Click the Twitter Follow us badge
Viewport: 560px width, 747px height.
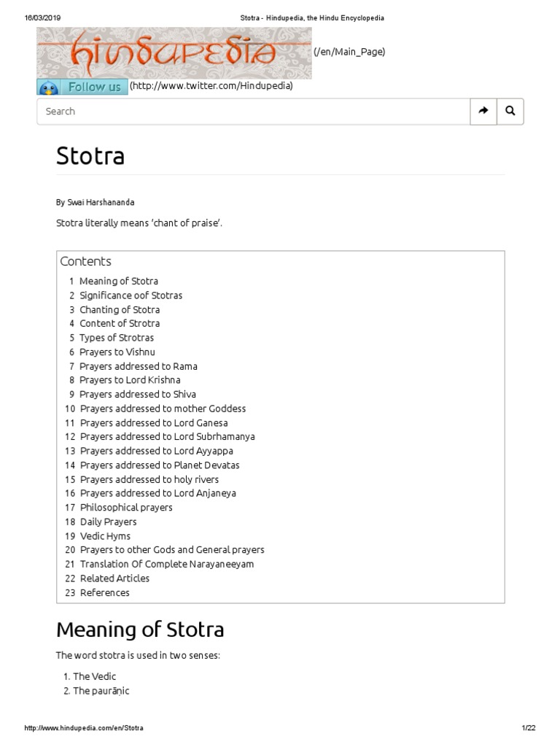click(82, 87)
